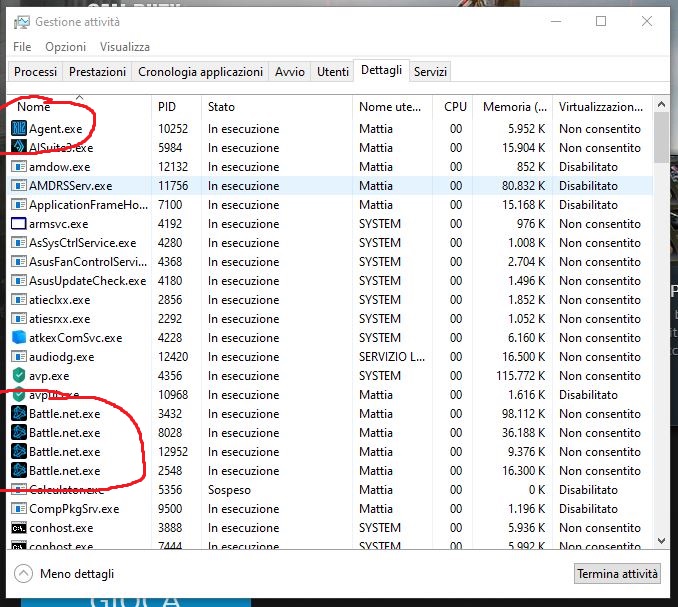Open the Opzioni menu
The image size is (678, 607).
point(65,47)
